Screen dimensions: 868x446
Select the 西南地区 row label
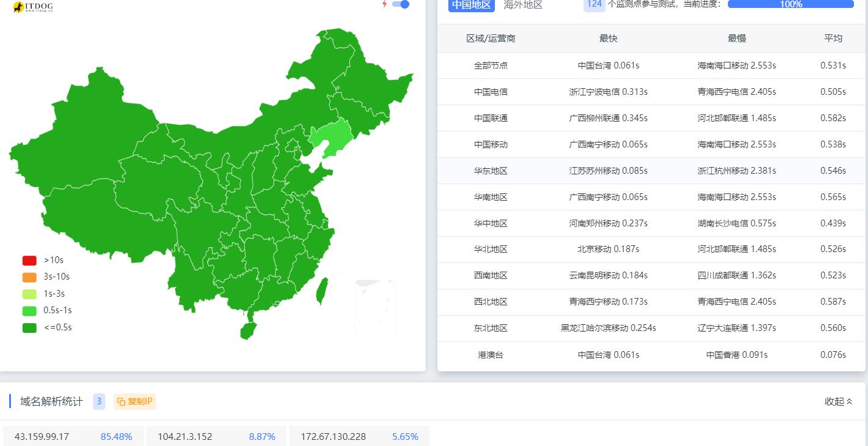tap(491, 275)
